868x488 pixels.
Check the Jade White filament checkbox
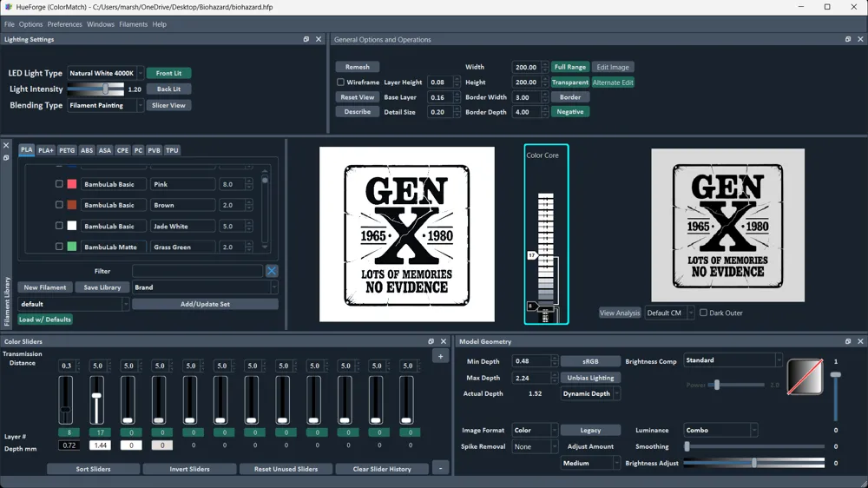coord(59,226)
